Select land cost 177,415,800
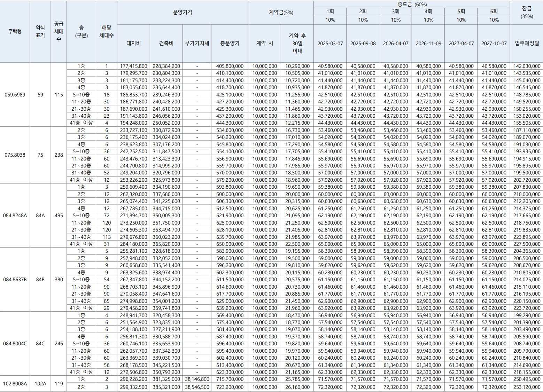Image resolution: width=543 pixels, height=392 pixels. [133, 66]
